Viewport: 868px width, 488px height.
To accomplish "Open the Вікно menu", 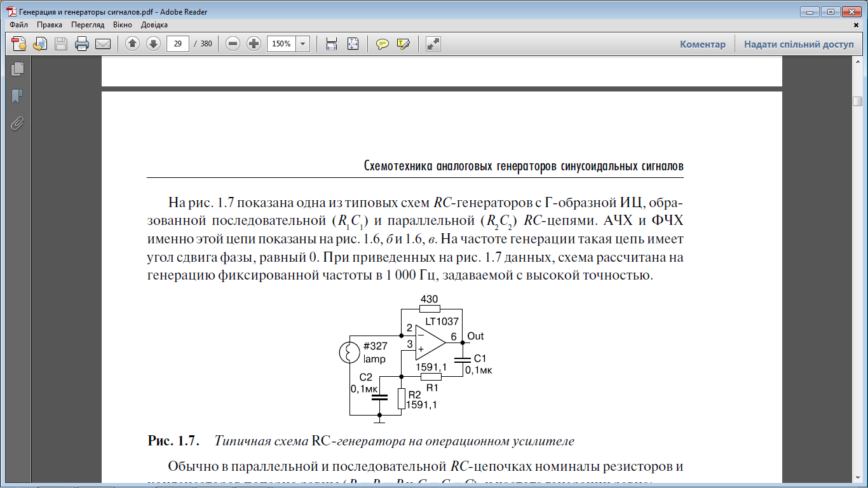I will click(123, 25).
